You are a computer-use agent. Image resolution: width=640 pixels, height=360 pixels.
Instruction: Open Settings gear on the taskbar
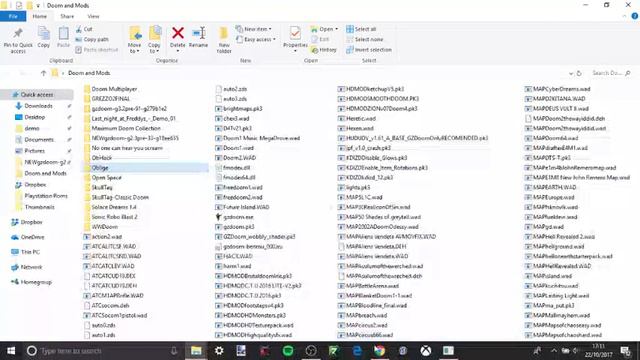click(219, 351)
